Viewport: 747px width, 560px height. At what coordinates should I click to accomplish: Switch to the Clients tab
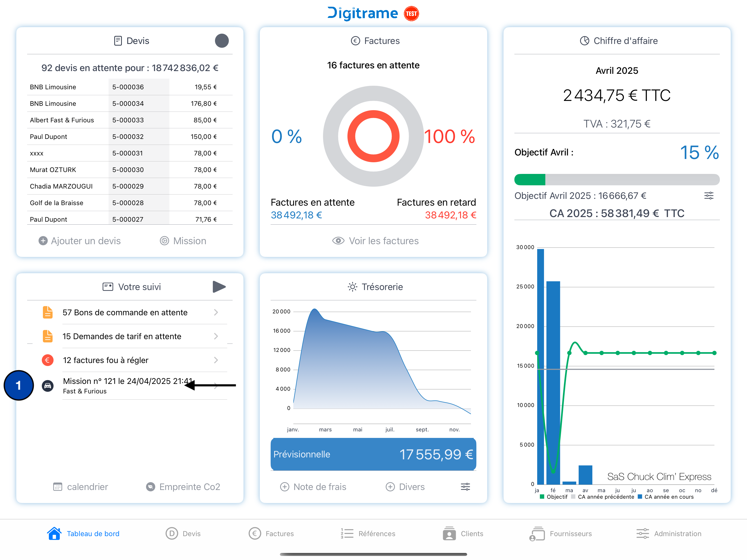(463, 534)
